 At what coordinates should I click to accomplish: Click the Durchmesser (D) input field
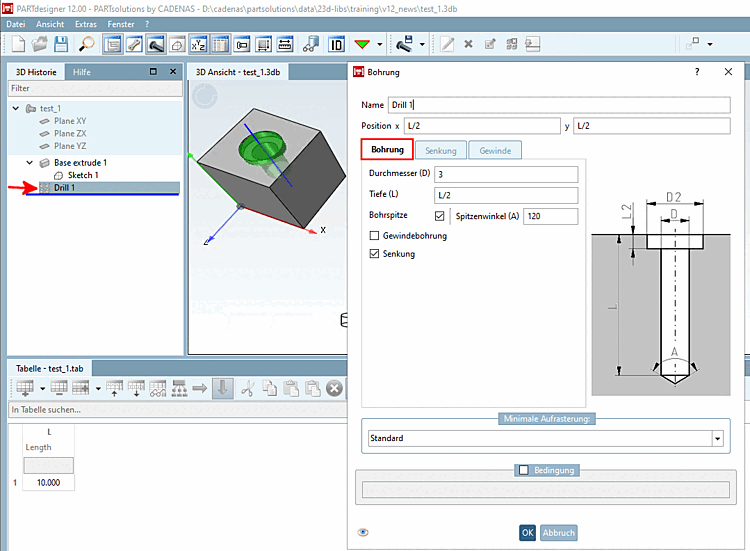pyautogui.click(x=506, y=174)
